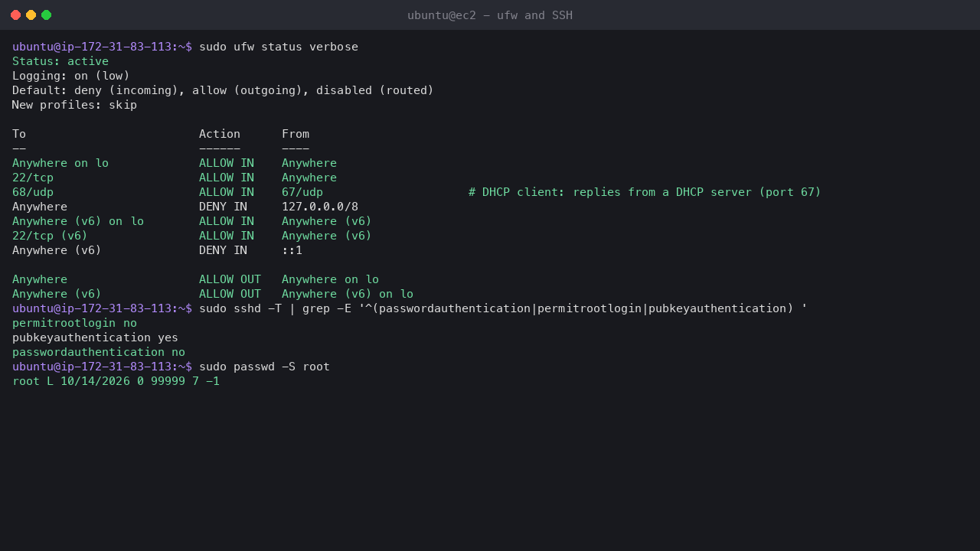
Task: Click the '127.0.0.0/8' source address
Action: point(320,207)
